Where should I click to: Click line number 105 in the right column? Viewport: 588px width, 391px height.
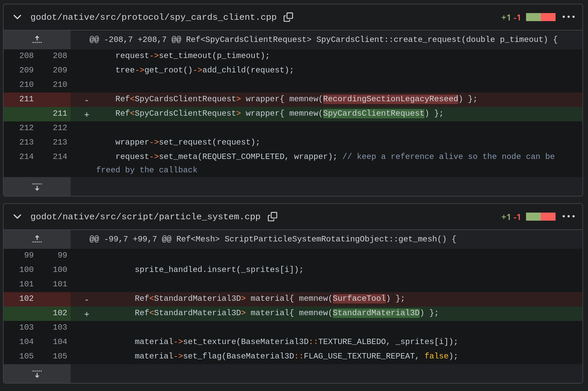coord(60,356)
